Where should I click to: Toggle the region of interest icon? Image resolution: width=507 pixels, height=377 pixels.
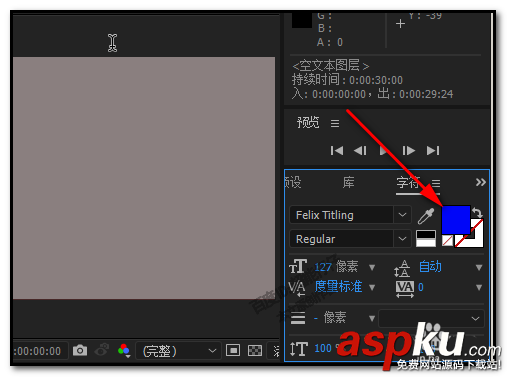(x=233, y=351)
